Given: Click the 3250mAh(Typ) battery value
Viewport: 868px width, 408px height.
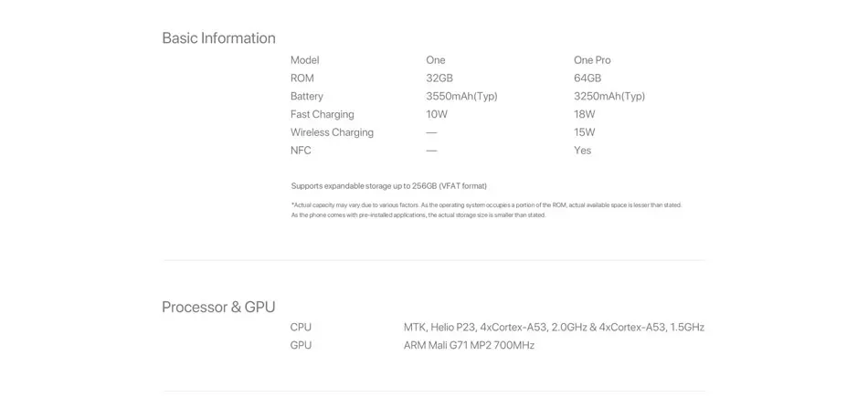Looking at the screenshot, I should (609, 97).
